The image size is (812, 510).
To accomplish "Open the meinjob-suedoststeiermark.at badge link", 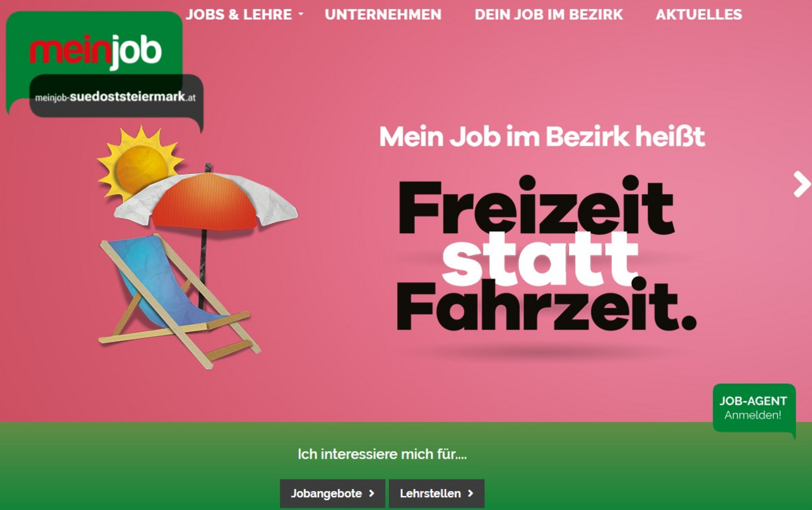I will click(116, 96).
